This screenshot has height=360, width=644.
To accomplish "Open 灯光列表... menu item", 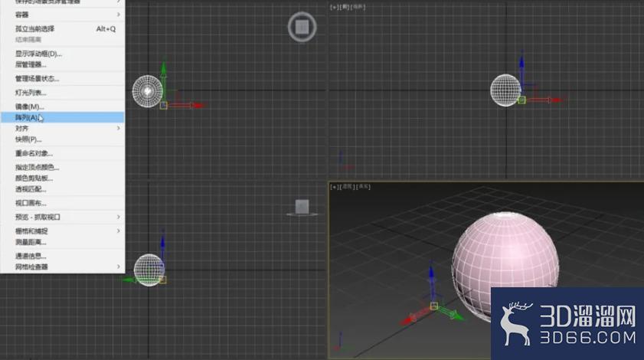I will tap(63, 93).
